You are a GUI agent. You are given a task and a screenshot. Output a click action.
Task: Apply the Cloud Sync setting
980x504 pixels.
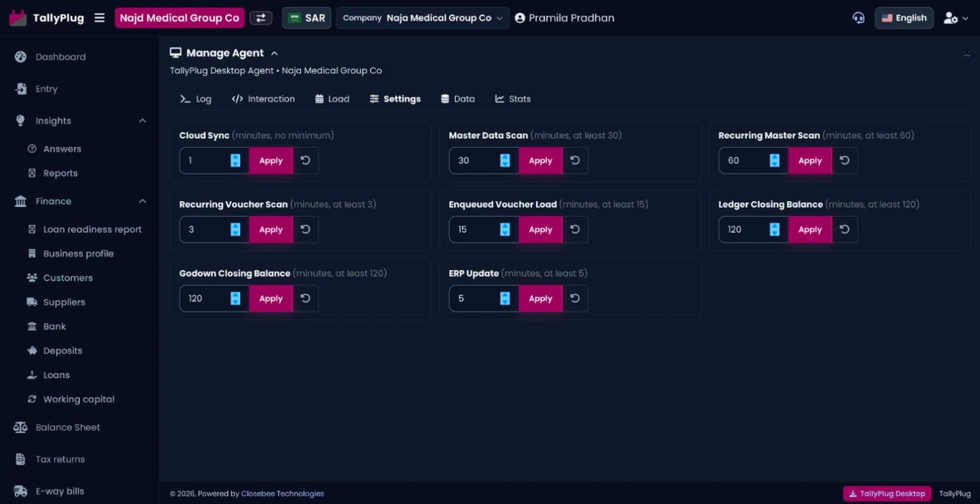coord(271,161)
